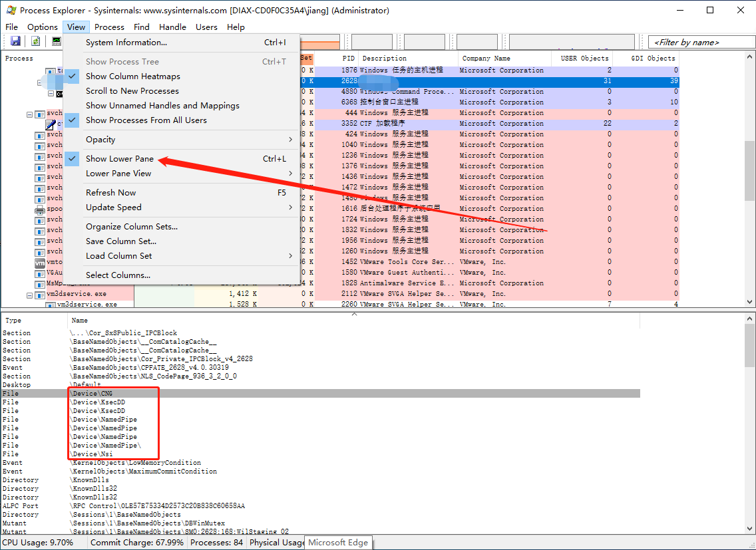This screenshot has height=550, width=756.
Task: Click the vmtoolsd VMware icon
Action: [x=40, y=263]
